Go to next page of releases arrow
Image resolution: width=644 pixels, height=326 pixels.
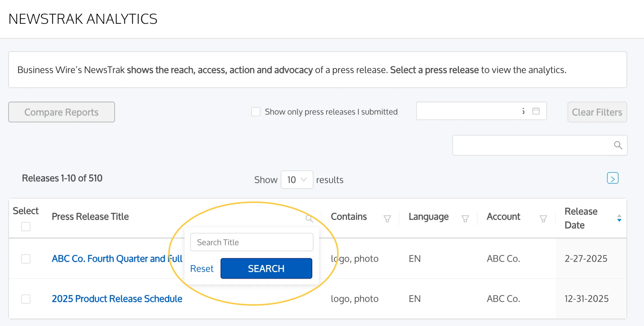point(613,178)
